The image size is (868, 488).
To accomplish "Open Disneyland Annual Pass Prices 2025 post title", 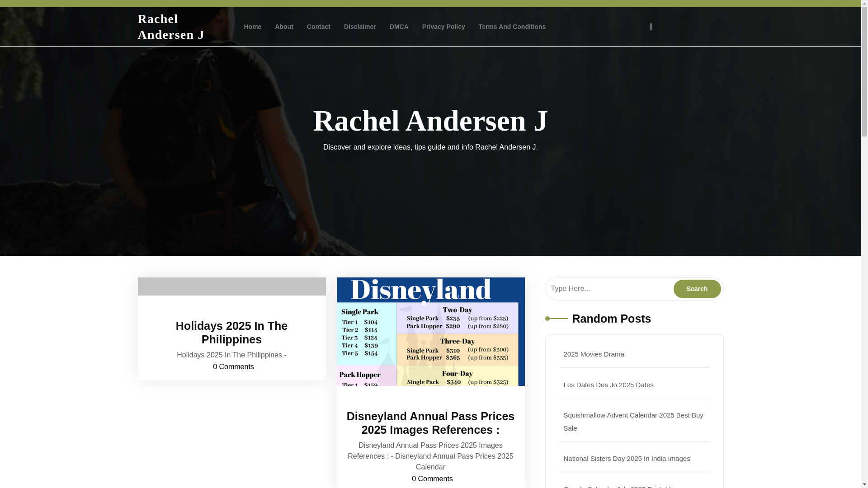I will 430,423.
